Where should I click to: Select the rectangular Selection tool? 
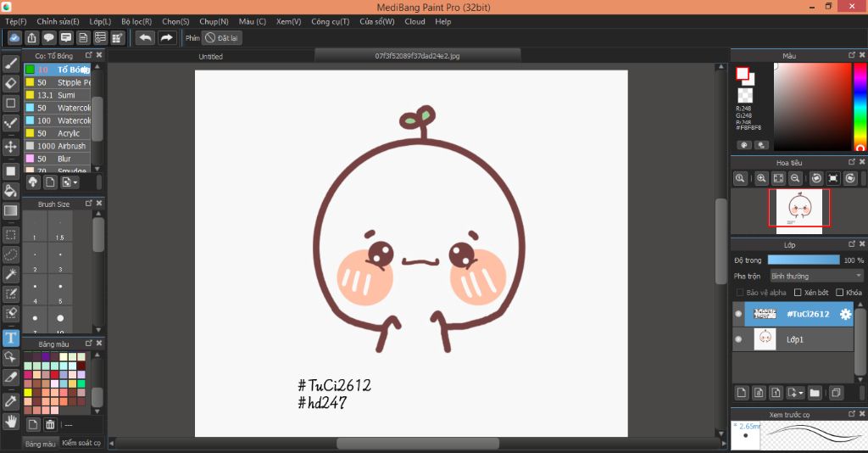pyautogui.click(x=10, y=235)
